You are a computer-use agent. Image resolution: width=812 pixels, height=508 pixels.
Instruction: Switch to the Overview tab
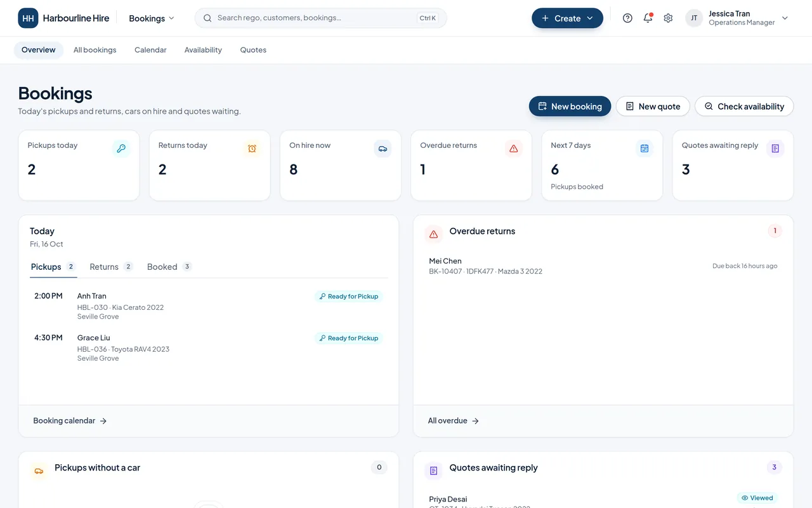pos(39,50)
